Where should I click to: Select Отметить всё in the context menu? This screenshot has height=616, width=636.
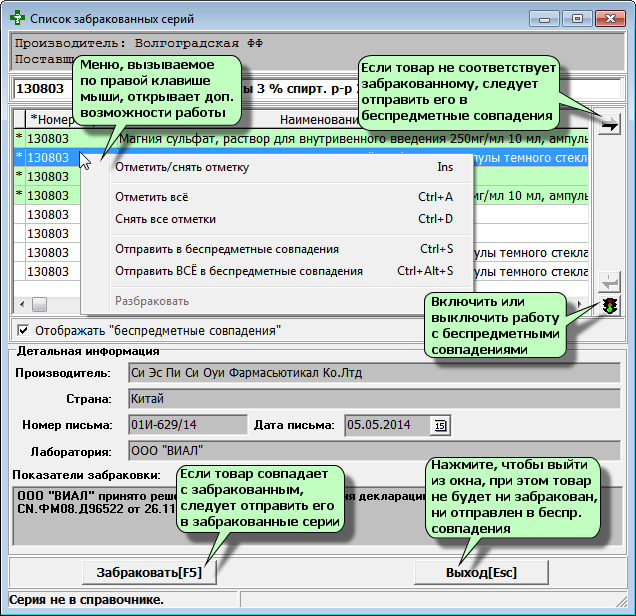[151, 197]
